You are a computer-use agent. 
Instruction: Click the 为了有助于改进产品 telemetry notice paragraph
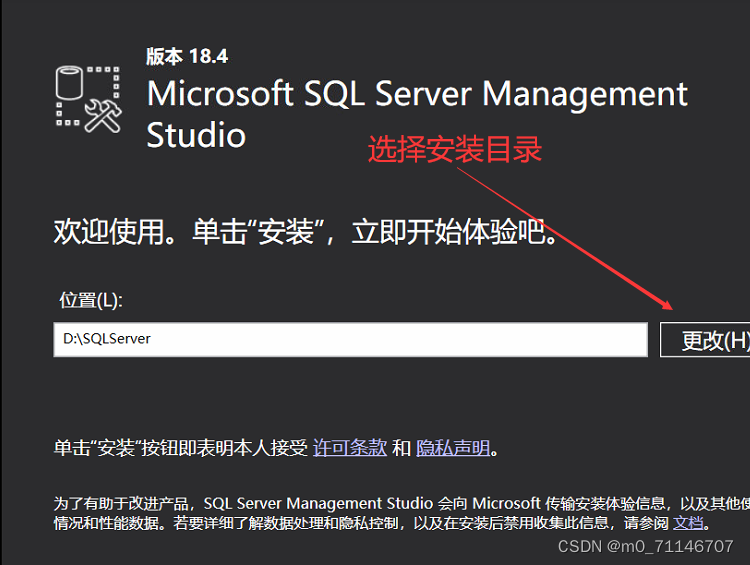click(x=402, y=513)
